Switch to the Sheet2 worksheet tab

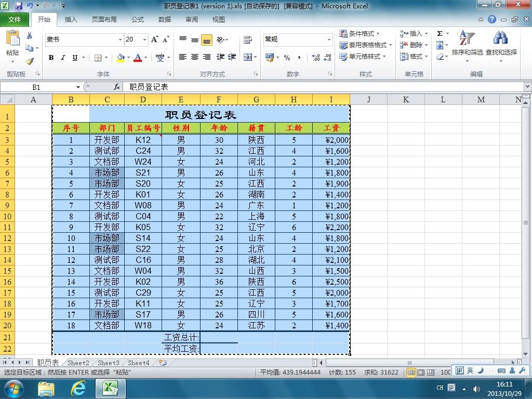point(78,363)
